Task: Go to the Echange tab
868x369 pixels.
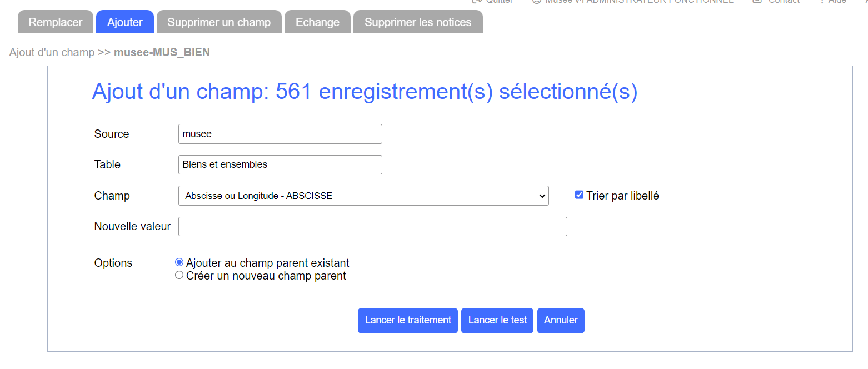Action: (317, 22)
